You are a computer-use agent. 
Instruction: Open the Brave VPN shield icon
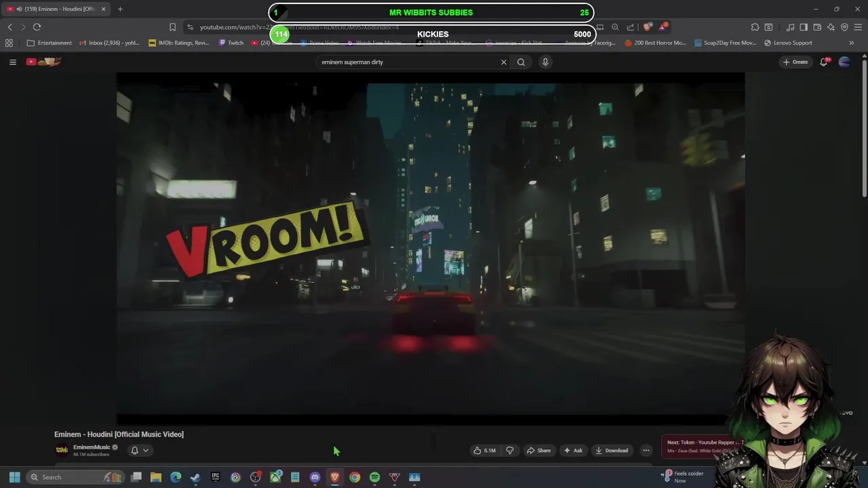844,27
